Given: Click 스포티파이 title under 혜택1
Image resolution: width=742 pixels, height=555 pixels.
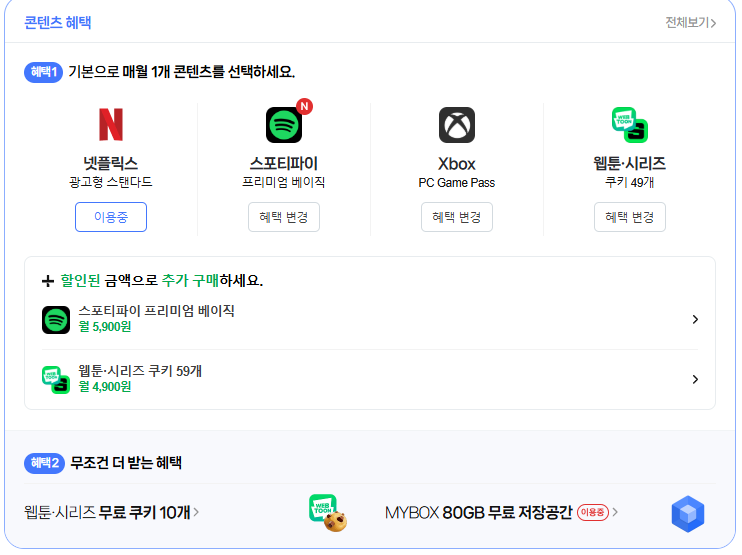Looking at the screenshot, I should click(283, 164).
